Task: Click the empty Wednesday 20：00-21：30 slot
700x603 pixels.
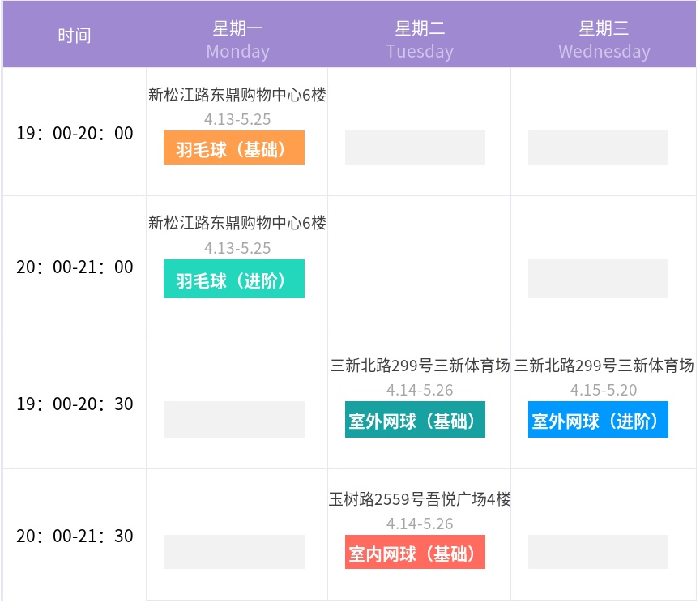Action: pos(598,552)
